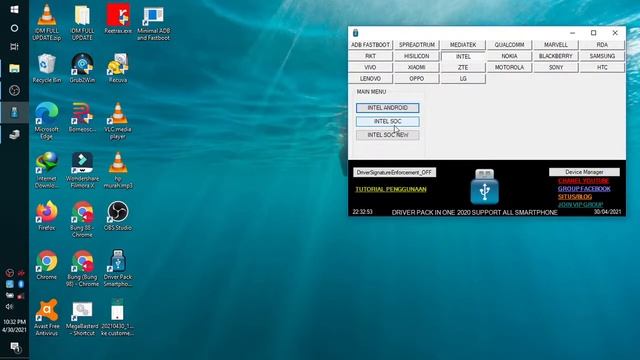The height and width of the screenshot is (360, 640).
Task: Open the Borneosc... desktop shortcut
Action: click(x=82, y=118)
